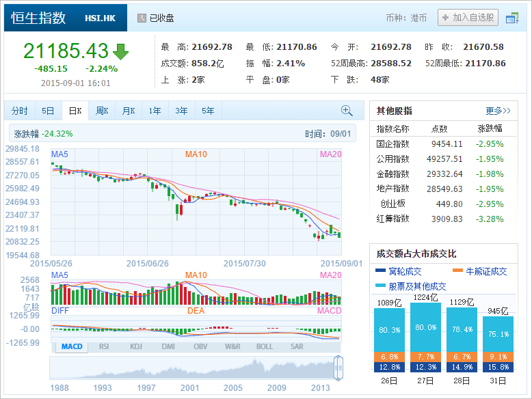The height and width of the screenshot is (399, 532).
Task: Click the 币种: 港币 currency label
Action: (406, 18)
